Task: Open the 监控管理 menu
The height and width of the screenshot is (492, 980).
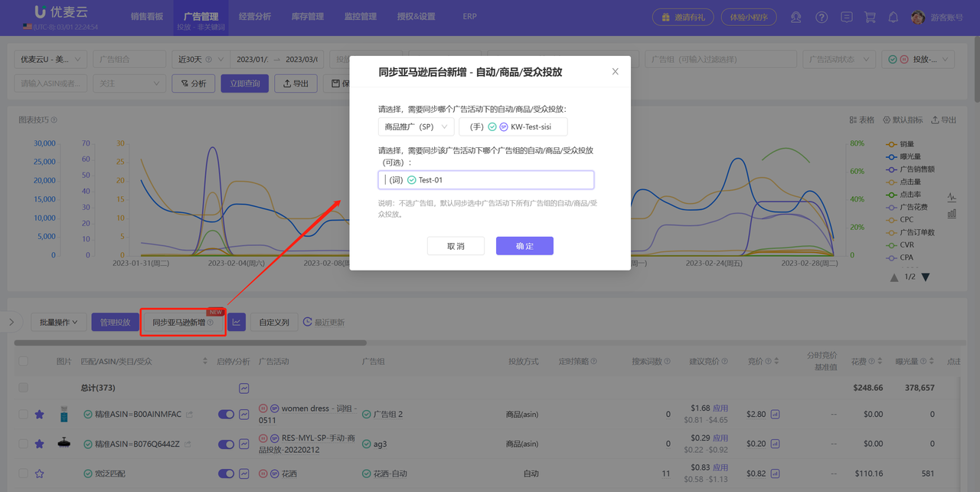Action: pyautogui.click(x=361, y=16)
